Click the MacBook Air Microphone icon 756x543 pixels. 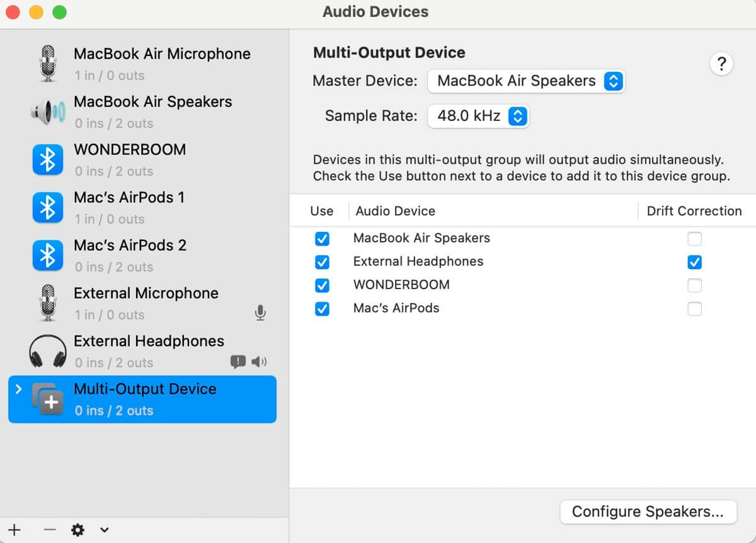(48, 64)
